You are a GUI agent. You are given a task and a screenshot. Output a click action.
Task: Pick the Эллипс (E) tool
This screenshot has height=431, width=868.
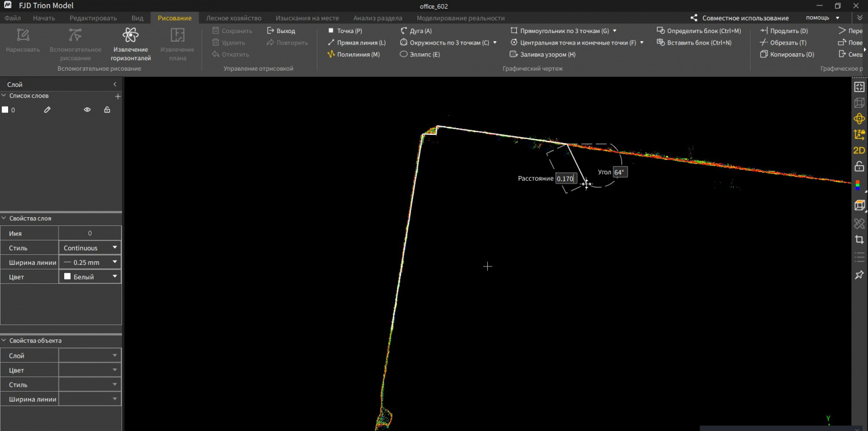click(420, 54)
